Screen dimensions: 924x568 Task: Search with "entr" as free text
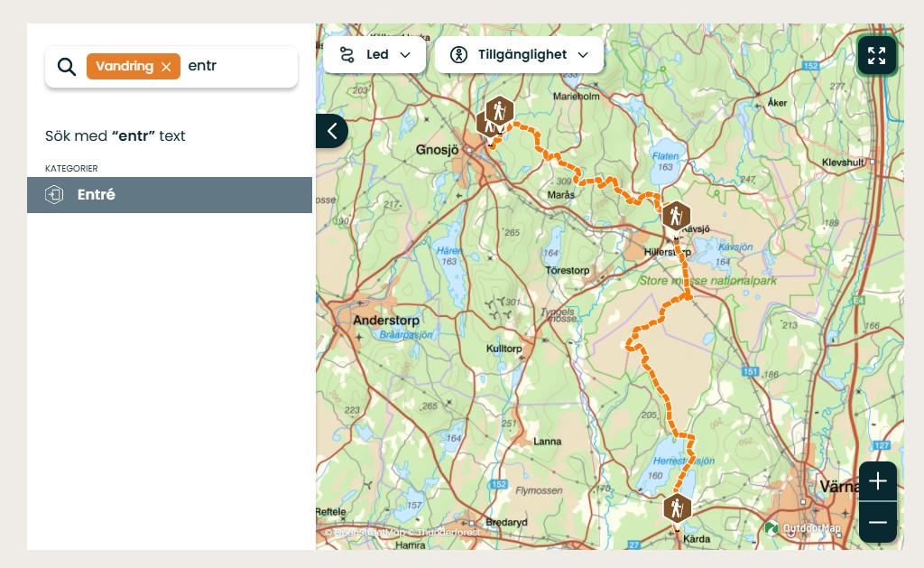coord(115,136)
